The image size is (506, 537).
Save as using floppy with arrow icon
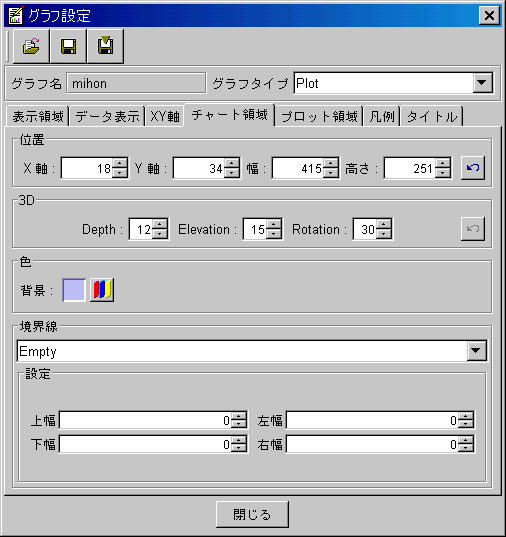105,46
